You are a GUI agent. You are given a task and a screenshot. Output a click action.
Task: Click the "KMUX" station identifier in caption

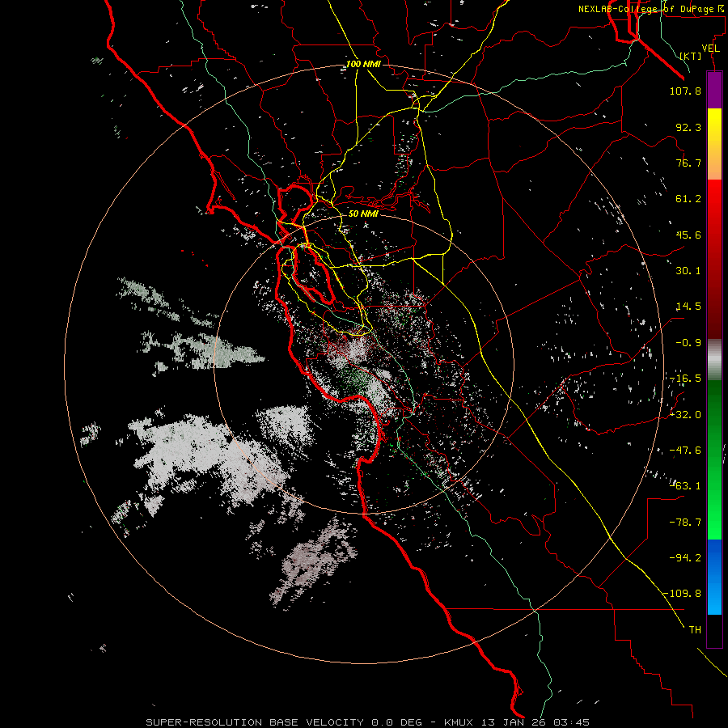pyautogui.click(x=459, y=722)
